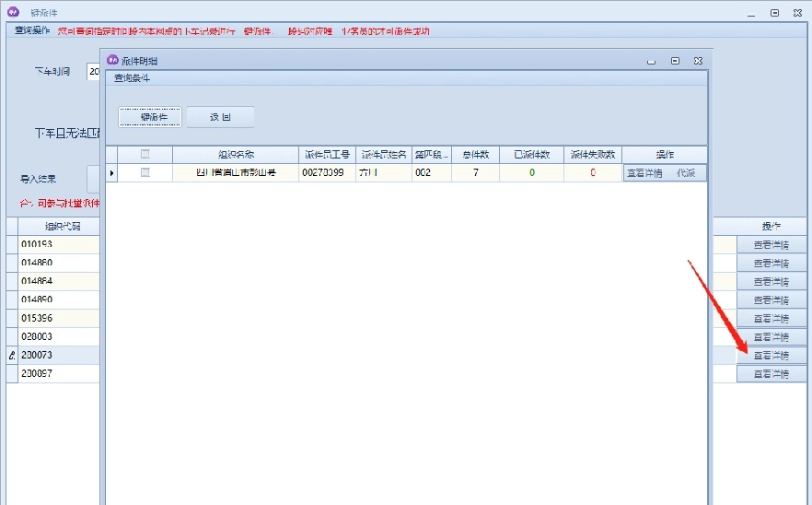Screen dimensions: 812x505
Task: Toggle the select-all checkbox in the grid header
Action: pyautogui.click(x=145, y=155)
